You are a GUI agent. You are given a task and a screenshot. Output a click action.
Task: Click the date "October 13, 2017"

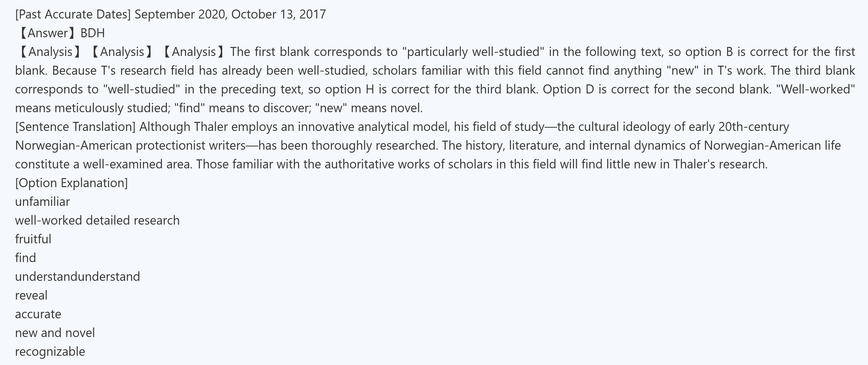coord(279,14)
